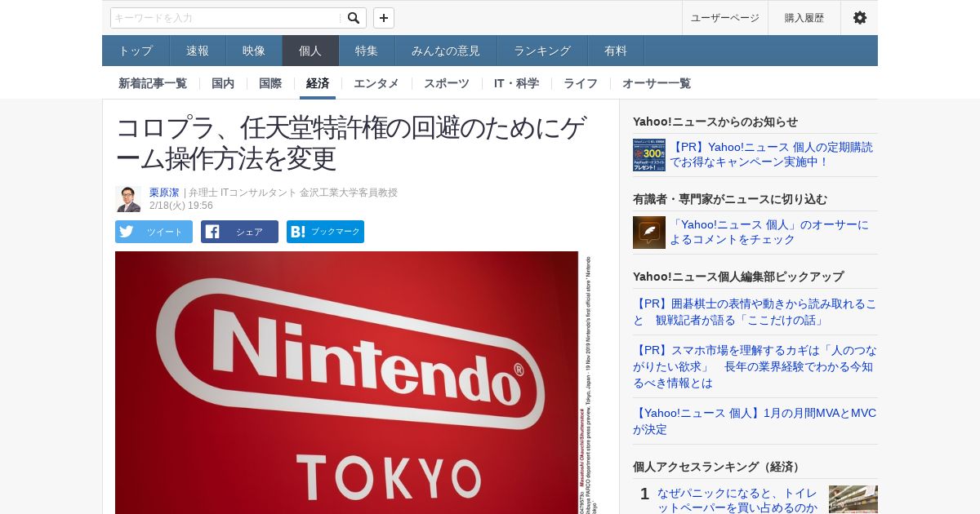Screen dimensions: 980x514
Task: Open ユーザーページ link
Action: tap(725, 18)
